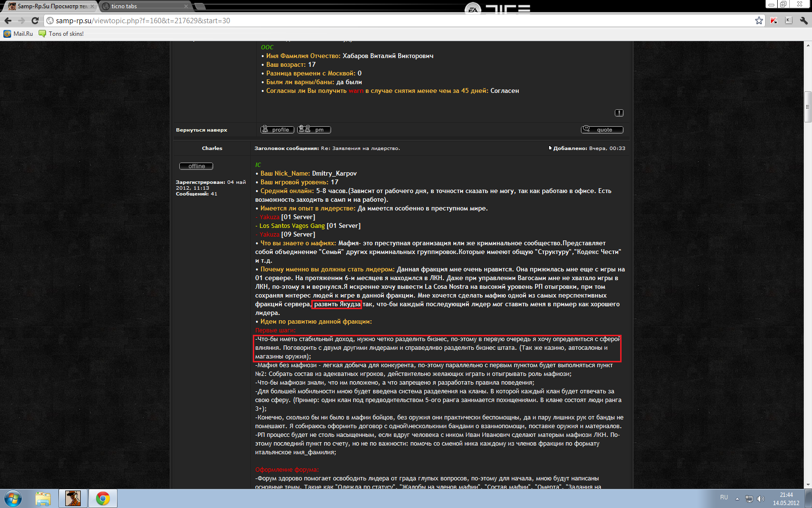Image resolution: width=812 pixels, height=508 pixels.
Task: Open the Mail.Ru bookmark
Action: pyautogui.click(x=18, y=33)
